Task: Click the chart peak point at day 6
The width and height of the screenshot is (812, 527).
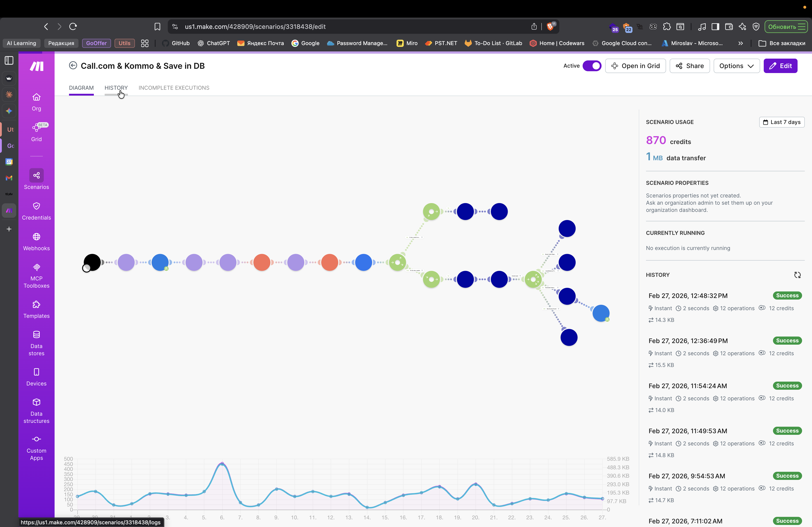Action: (222, 464)
